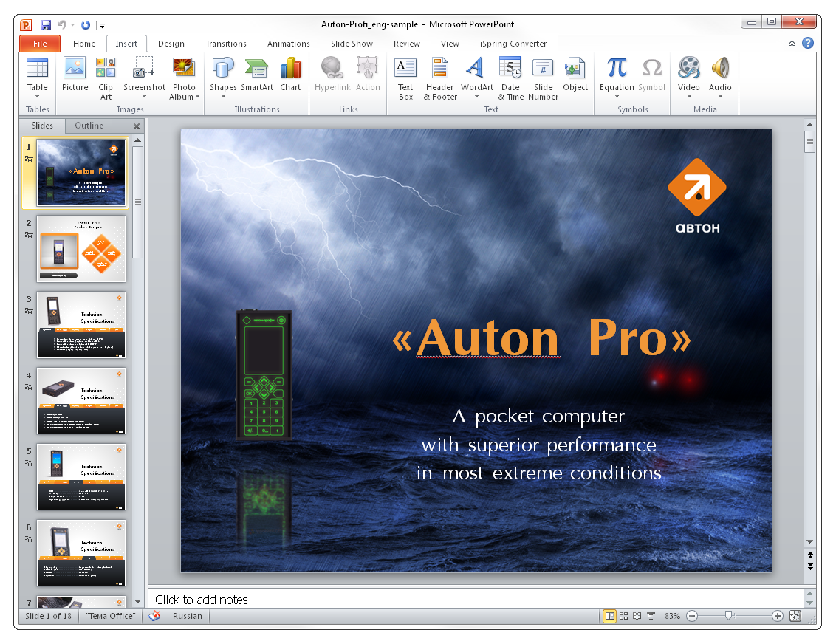
Task: Create a Photo Album
Action: coord(184,78)
